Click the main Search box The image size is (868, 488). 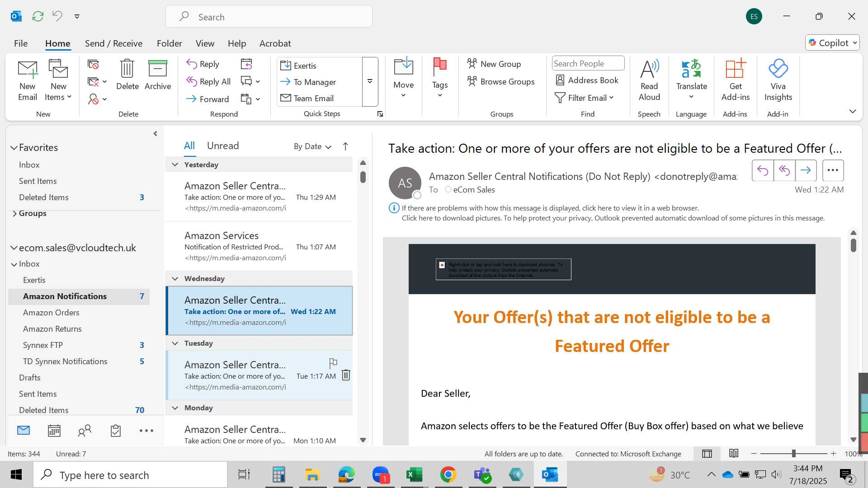click(x=269, y=17)
